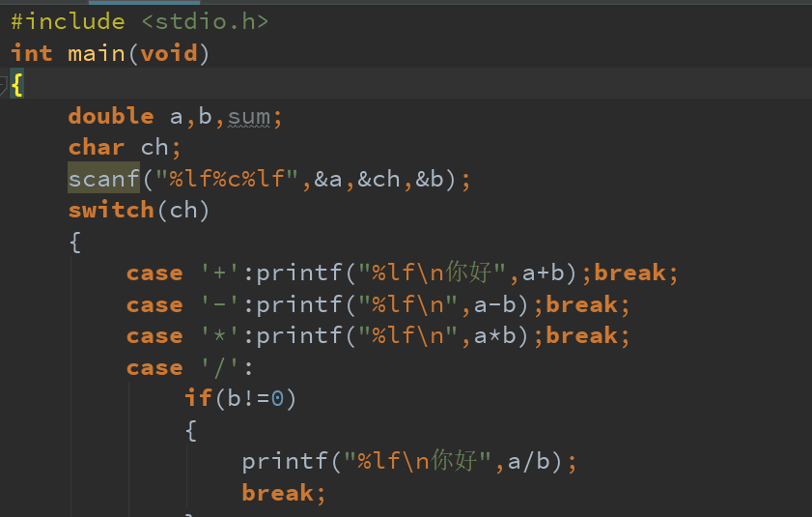Viewport: 812px width, 517px height.
Task: Click the switch keyword
Action: [x=111, y=210]
